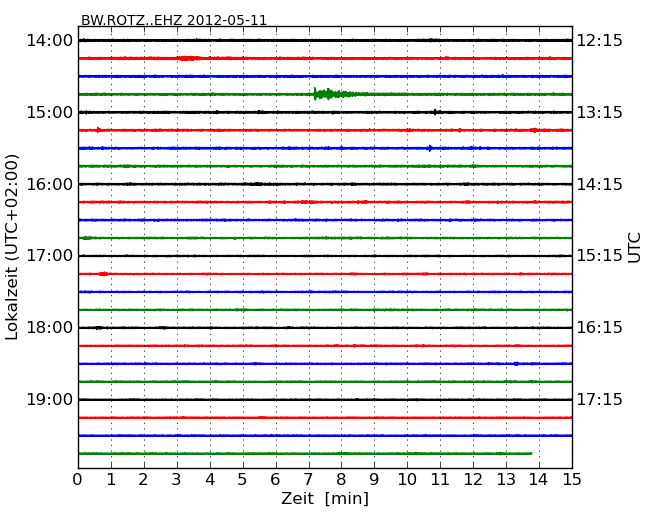Click the 7 minute tick label

click(308, 480)
